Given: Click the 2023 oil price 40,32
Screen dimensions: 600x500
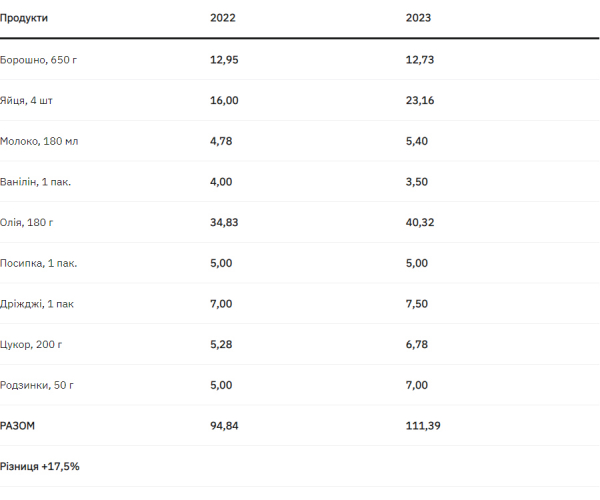Looking at the screenshot, I should [x=421, y=223].
